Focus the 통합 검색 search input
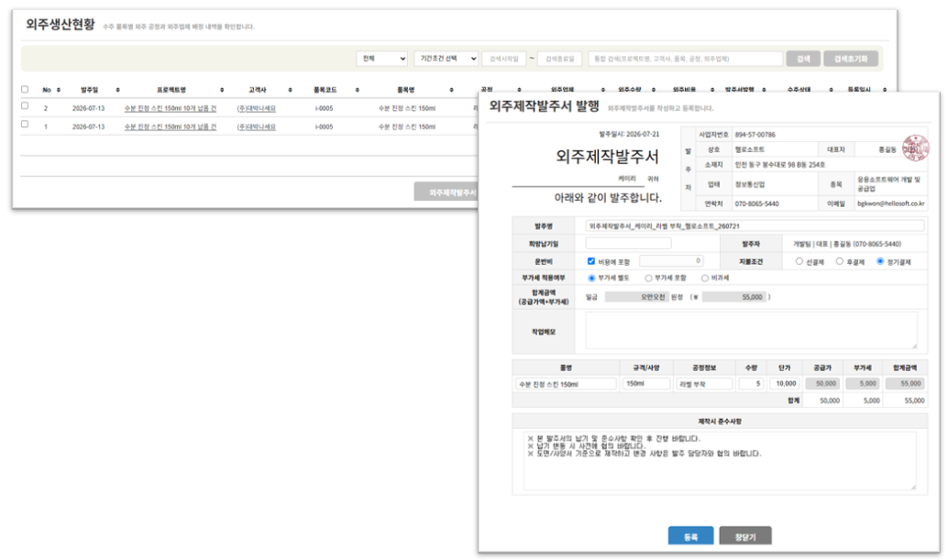The image size is (949, 560). pos(685,59)
